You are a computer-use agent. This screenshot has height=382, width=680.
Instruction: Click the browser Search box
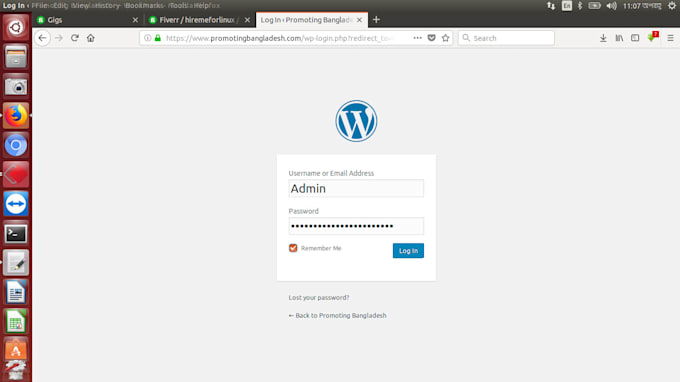(x=506, y=38)
